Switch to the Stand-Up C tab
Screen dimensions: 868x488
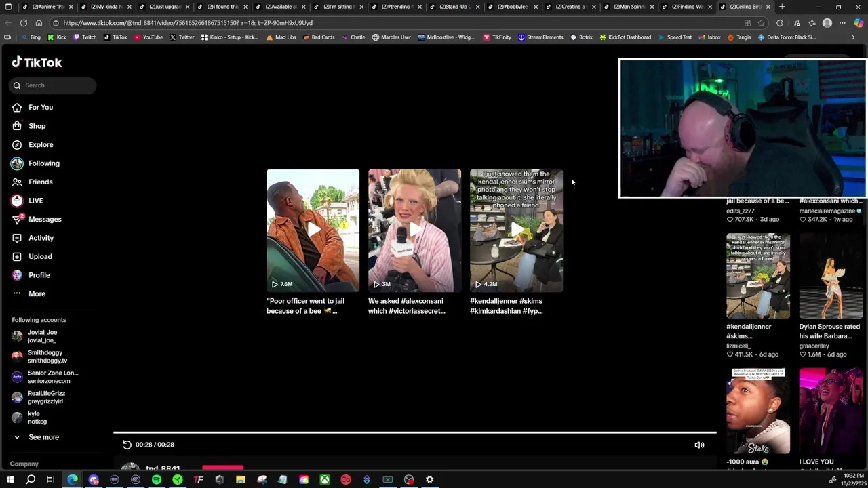tap(455, 7)
